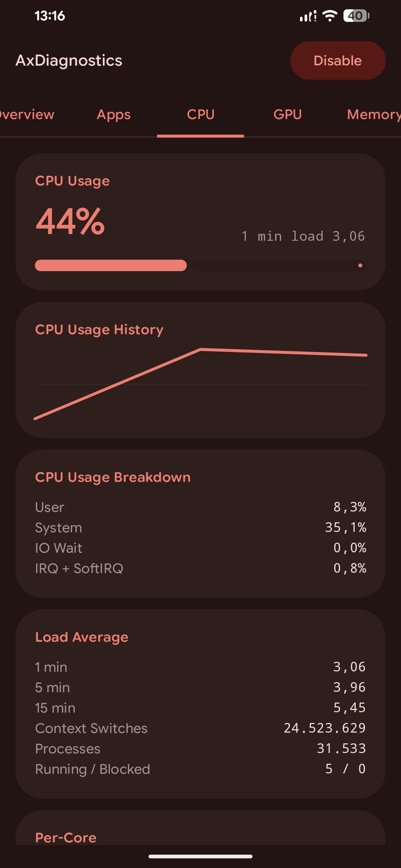Tap the Wi-Fi status icon

tap(330, 16)
